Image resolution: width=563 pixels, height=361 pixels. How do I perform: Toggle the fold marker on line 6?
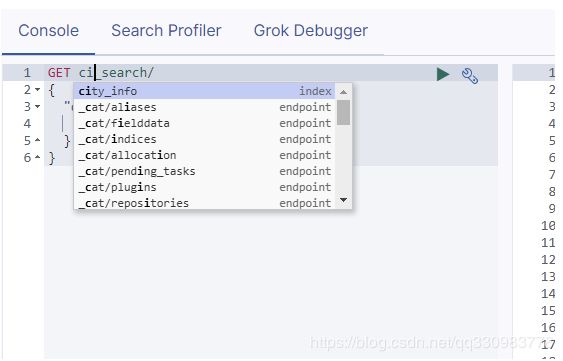pos(37,157)
